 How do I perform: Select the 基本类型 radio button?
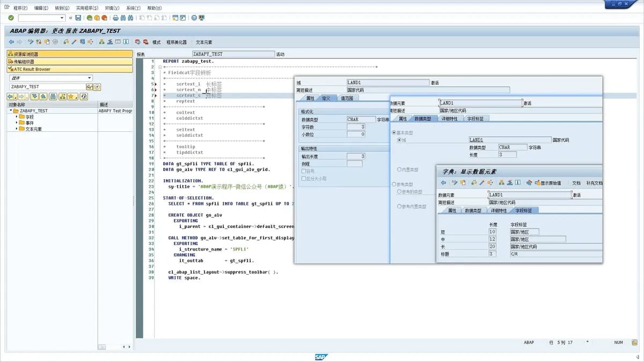coord(394,132)
